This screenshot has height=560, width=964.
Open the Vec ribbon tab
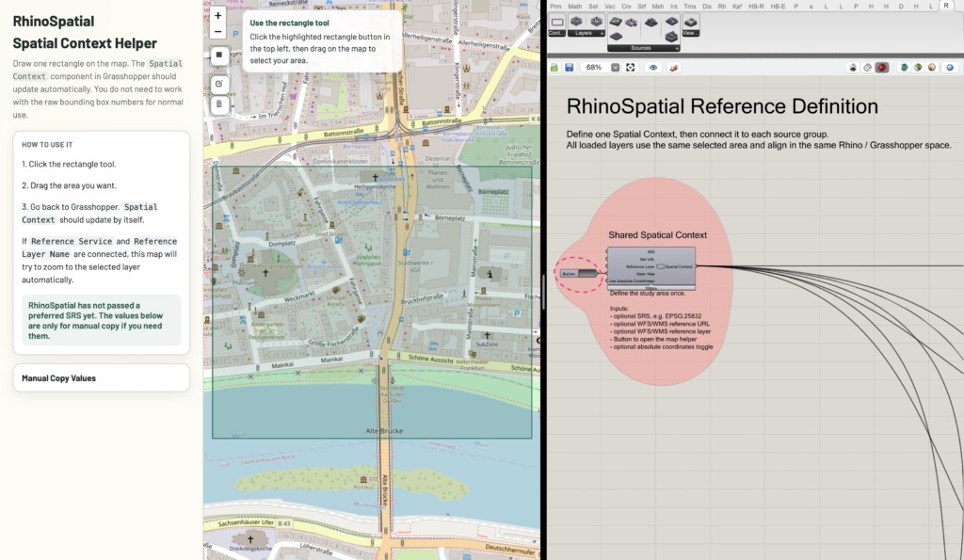[x=610, y=7]
